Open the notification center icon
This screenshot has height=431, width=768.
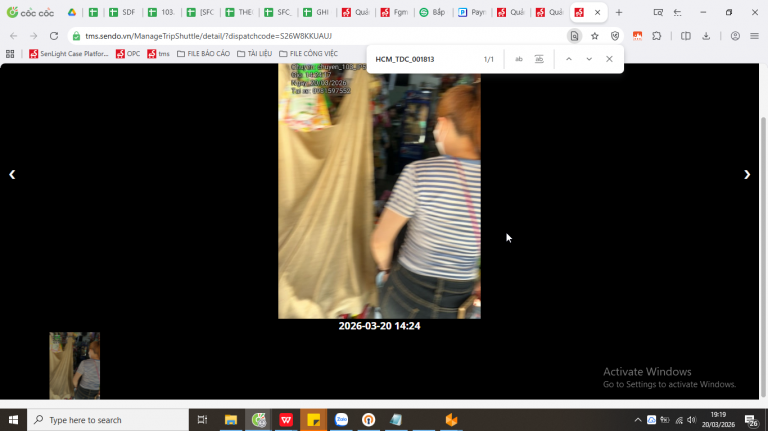coord(751,420)
